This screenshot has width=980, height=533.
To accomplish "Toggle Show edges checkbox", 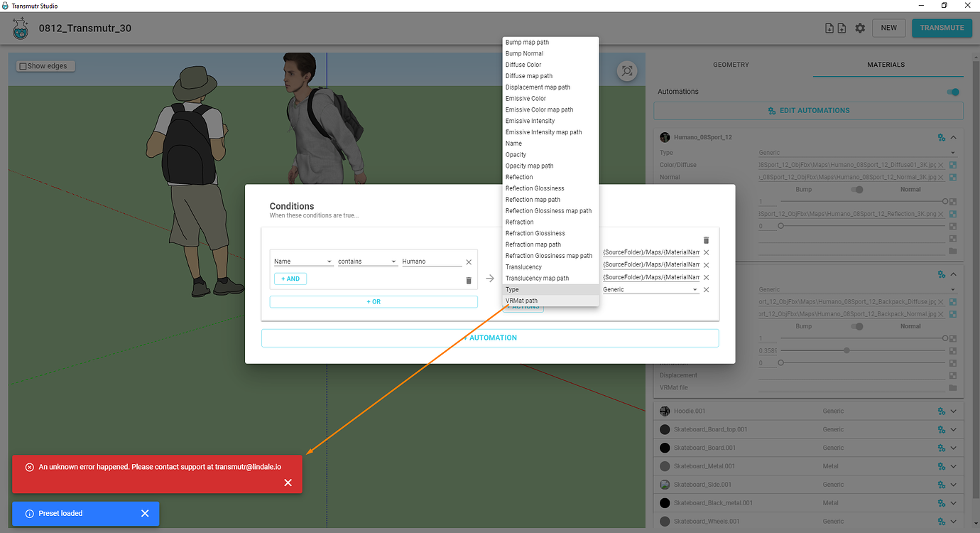I will [x=23, y=66].
